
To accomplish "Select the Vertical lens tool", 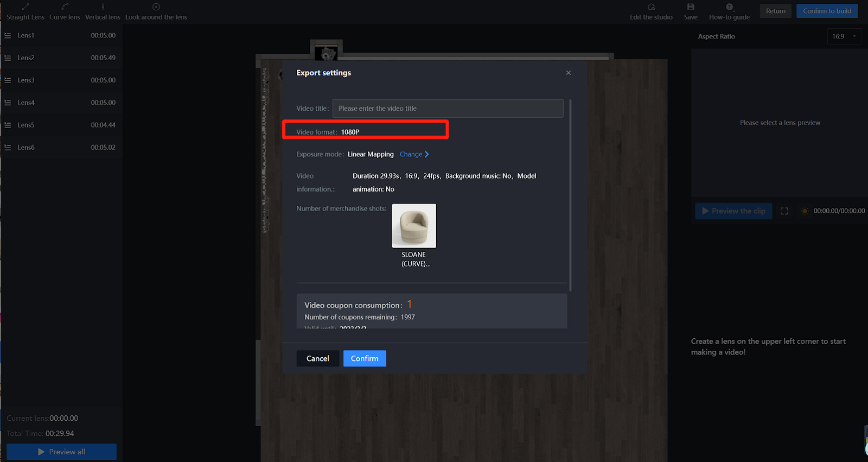I will tap(103, 11).
